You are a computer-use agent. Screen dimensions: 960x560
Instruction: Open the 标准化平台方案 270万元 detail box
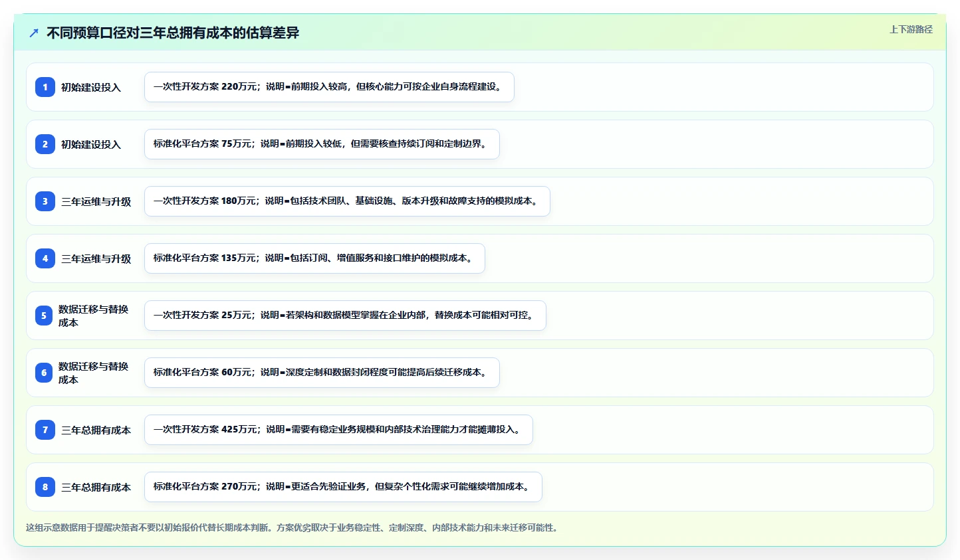tap(343, 487)
